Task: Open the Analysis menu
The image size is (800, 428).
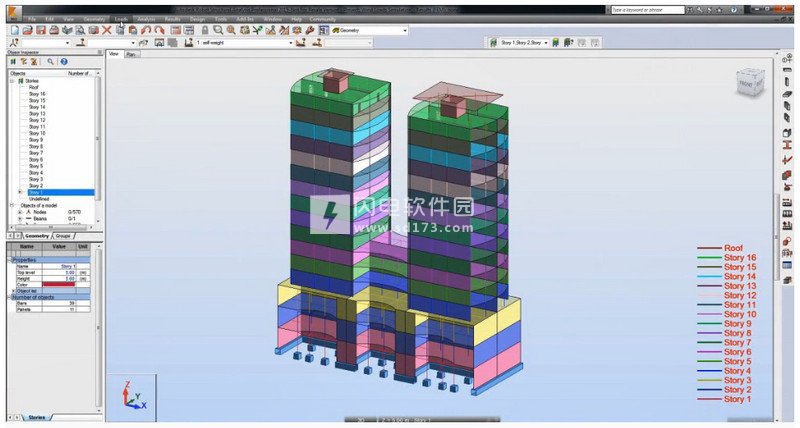Action: point(146,19)
